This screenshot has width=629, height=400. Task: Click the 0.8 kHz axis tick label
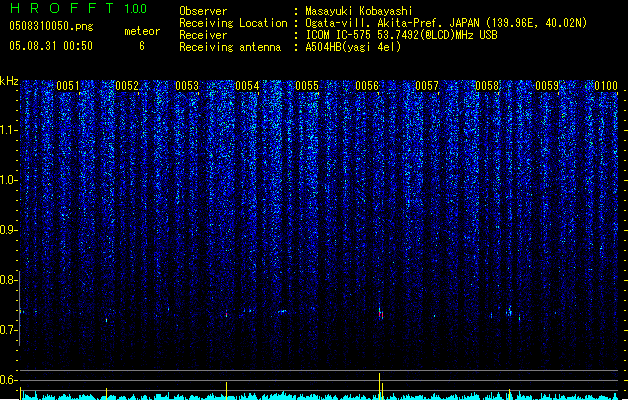coord(9,280)
